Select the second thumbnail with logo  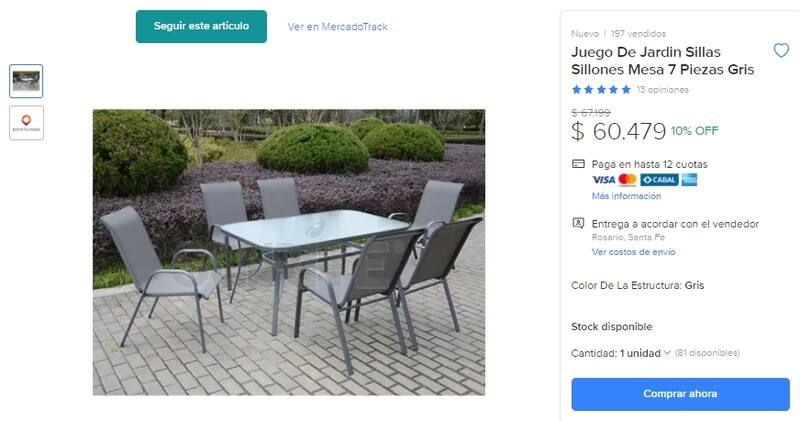26,123
